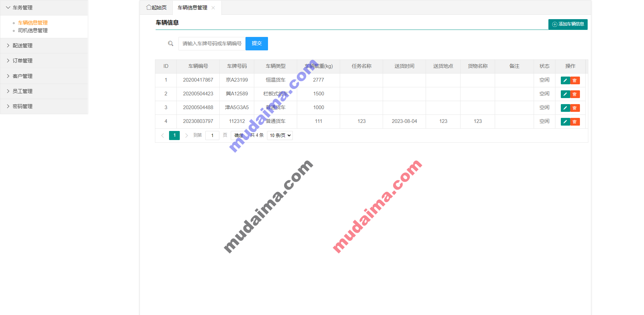Click the 货物名称 column header
644x315 pixels.
[478, 66]
